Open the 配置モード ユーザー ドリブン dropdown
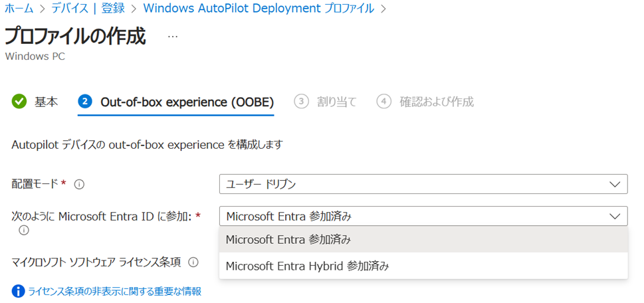This screenshot has width=644, height=303. (423, 184)
